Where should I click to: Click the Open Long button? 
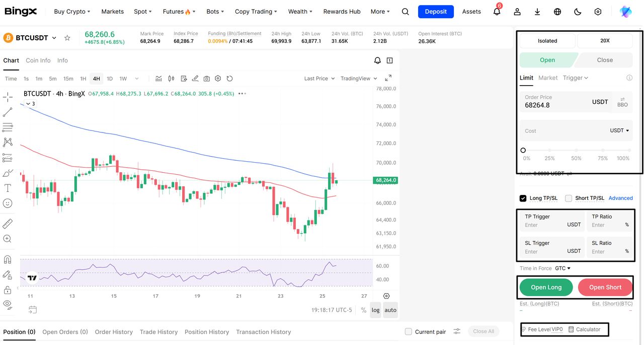pos(546,287)
